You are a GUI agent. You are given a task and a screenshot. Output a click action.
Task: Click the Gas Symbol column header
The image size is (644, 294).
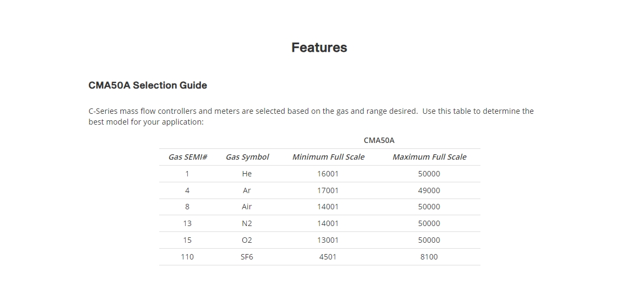247,157
